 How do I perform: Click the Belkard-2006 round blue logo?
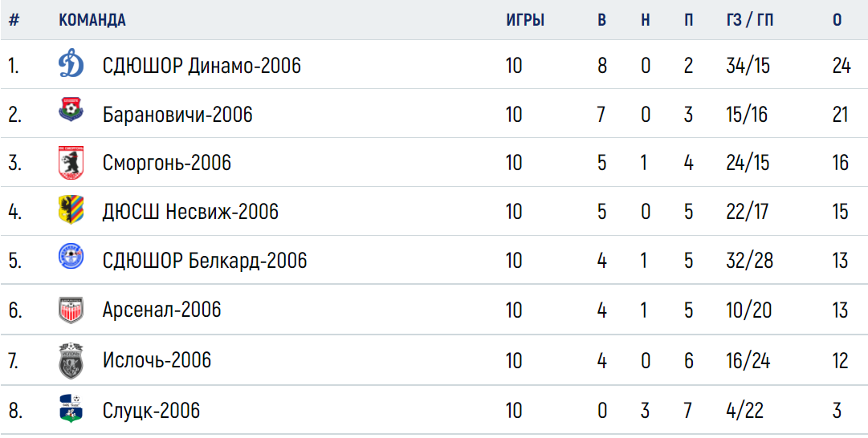tap(71, 257)
